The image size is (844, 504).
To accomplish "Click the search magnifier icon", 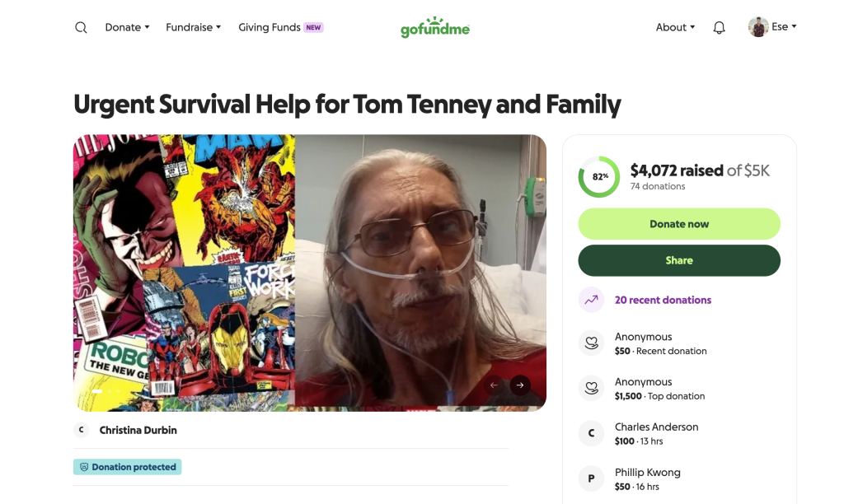I will pyautogui.click(x=81, y=27).
